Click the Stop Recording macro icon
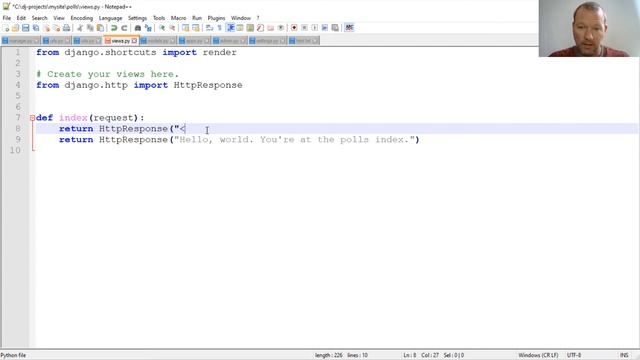Viewport: 640px width, 360px height. tap(304, 28)
